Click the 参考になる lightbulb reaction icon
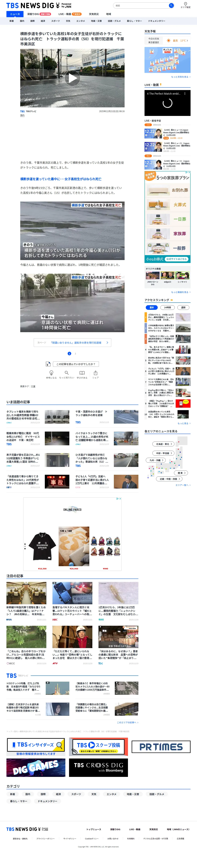The height and width of the screenshot is (868, 197). tap(51, 373)
